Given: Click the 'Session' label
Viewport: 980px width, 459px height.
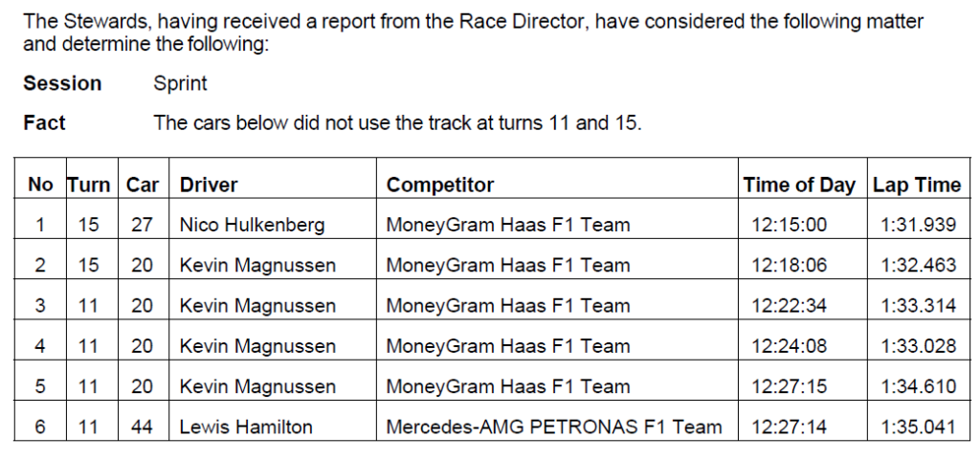Looking at the screenshot, I should click(62, 83).
